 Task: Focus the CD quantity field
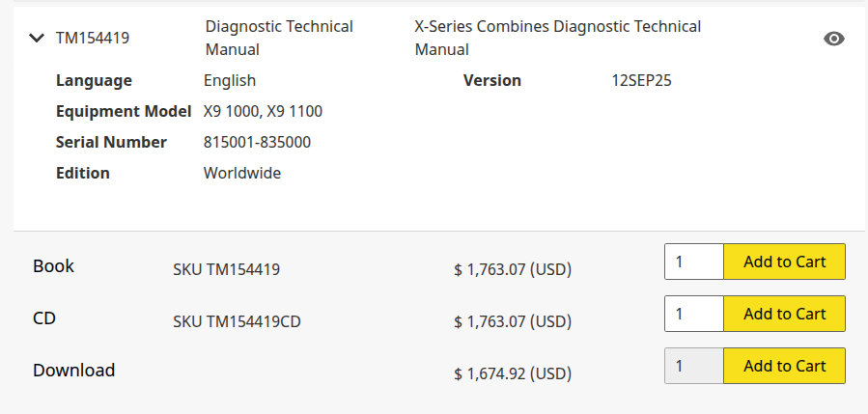point(694,314)
